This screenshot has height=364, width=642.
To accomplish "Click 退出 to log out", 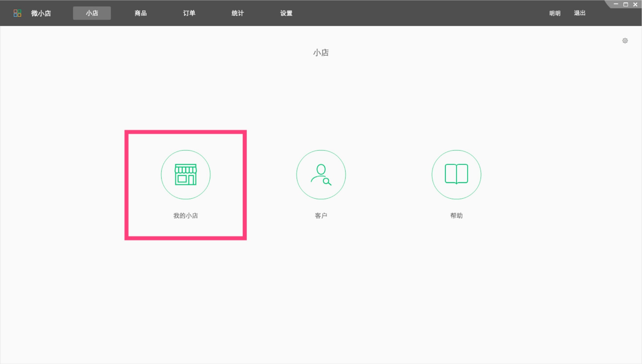I will [579, 13].
